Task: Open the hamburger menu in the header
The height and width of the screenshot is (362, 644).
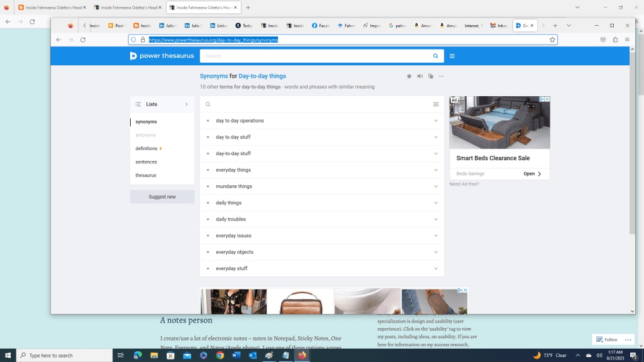Action: (x=452, y=56)
